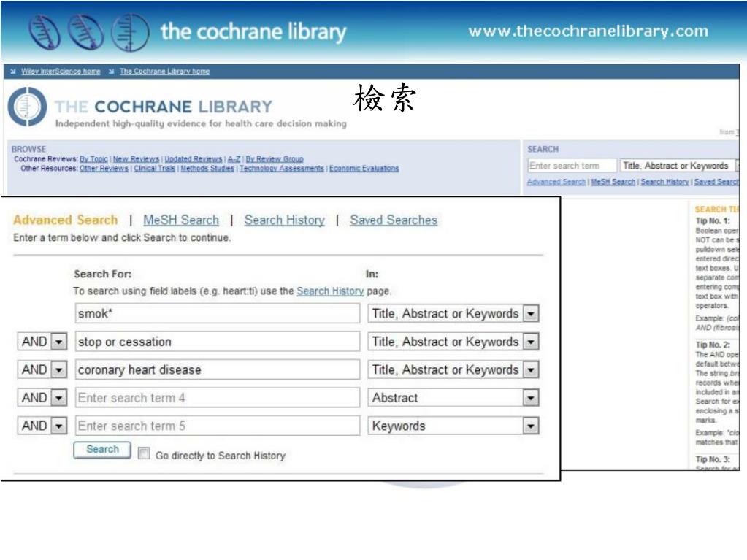This screenshot has height=560, width=747.
Task: Open the small Search History link under quick search
Action: tap(664, 182)
